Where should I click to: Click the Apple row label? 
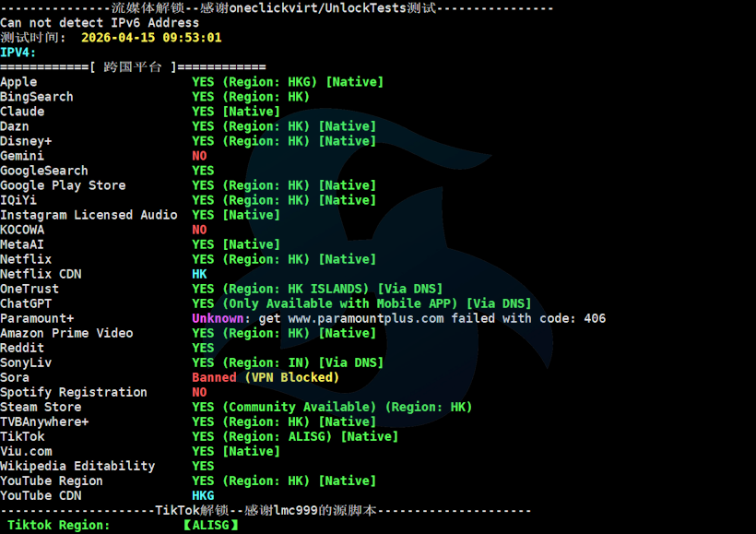tap(18, 82)
